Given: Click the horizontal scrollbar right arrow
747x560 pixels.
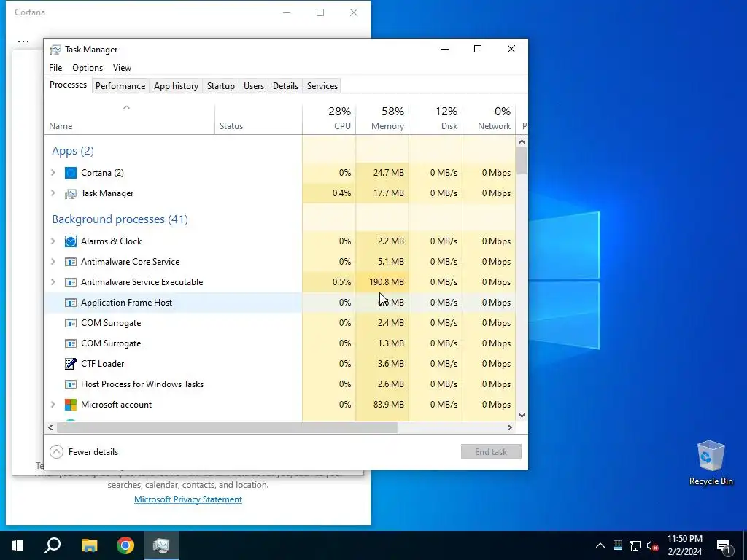Looking at the screenshot, I should click(510, 427).
